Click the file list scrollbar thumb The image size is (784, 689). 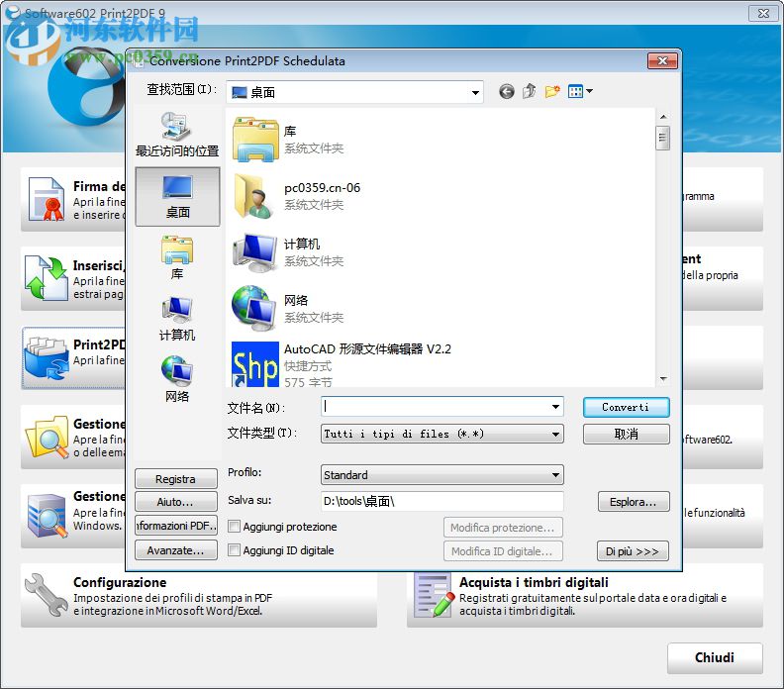(x=663, y=138)
